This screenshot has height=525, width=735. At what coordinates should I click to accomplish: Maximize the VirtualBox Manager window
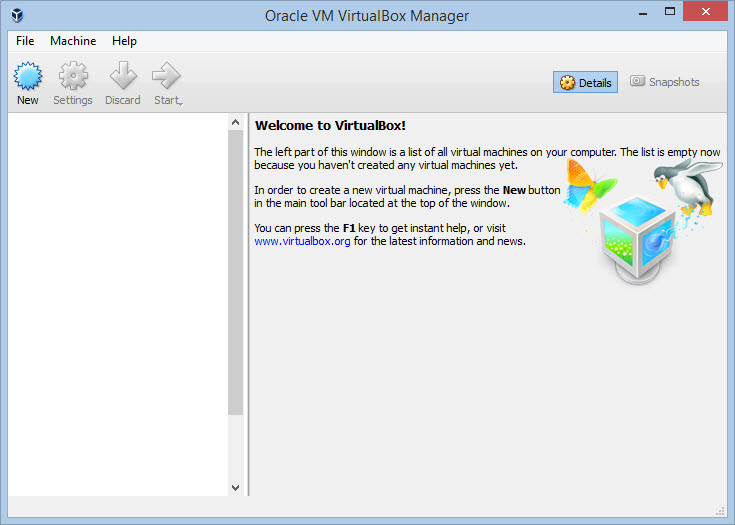pyautogui.click(x=670, y=12)
